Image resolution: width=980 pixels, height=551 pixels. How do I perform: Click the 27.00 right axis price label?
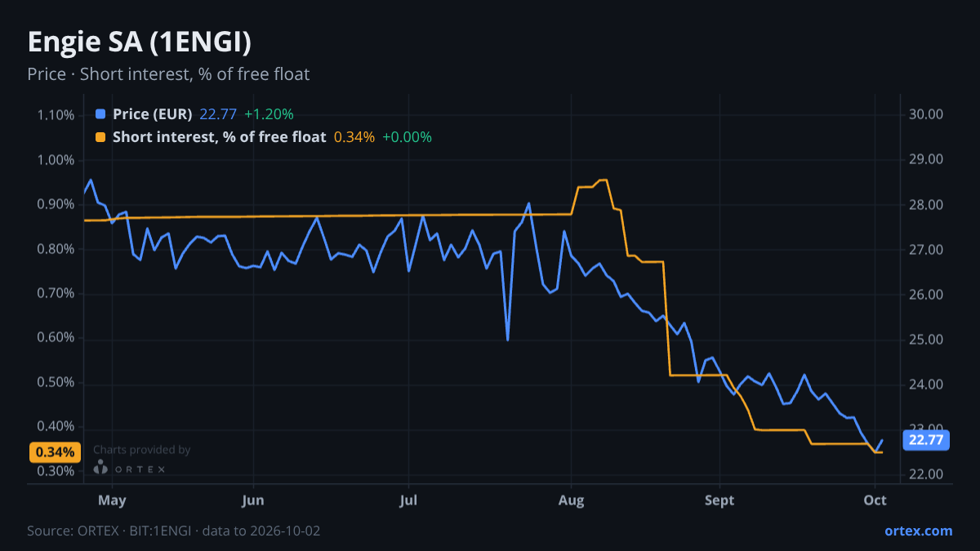tap(927, 250)
